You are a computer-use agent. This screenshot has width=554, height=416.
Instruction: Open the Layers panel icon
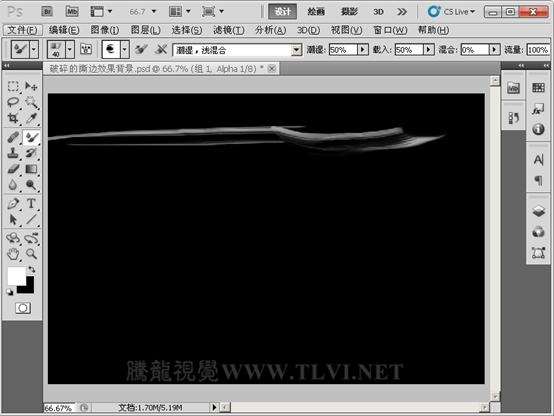[x=538, y=211]
